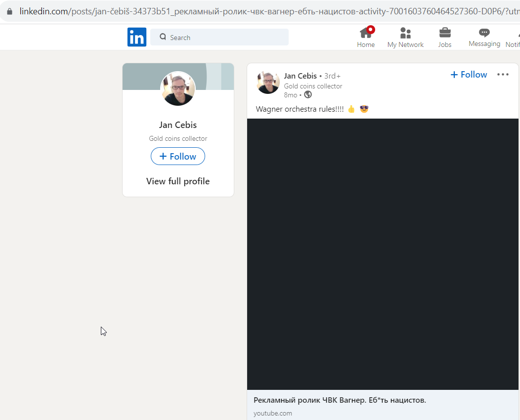520x420 pixels.
Task: Click 'Gold coins collector' under post author
Action: [x=313, y=86]
